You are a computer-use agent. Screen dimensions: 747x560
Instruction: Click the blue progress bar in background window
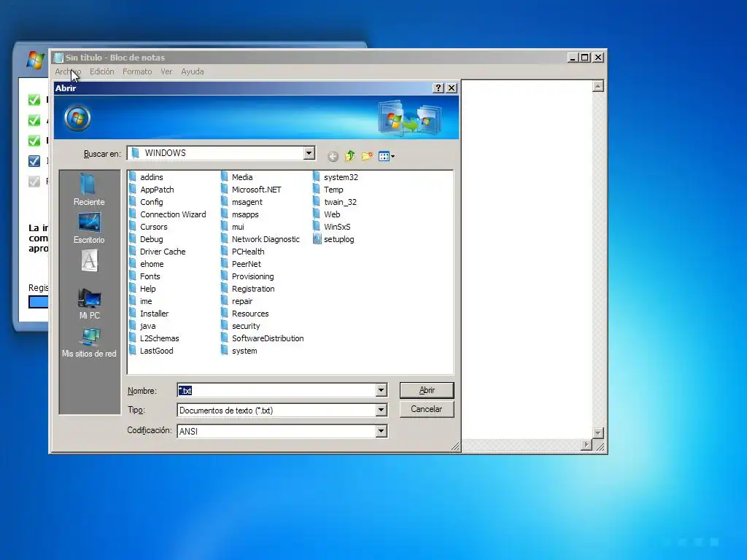(38, 302)
